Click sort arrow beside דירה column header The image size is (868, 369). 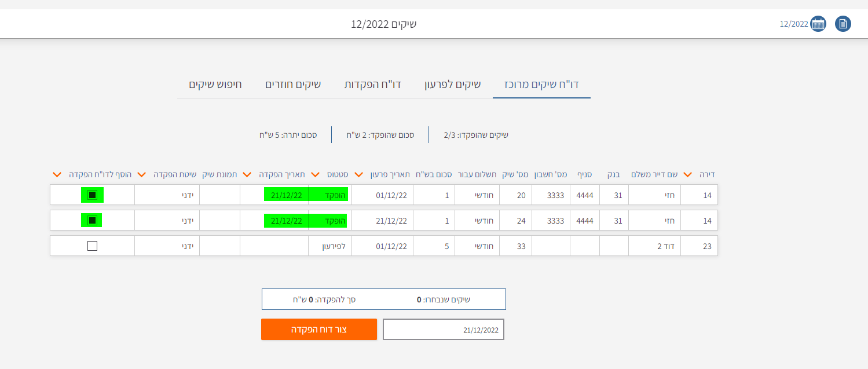tap(688, 174)
